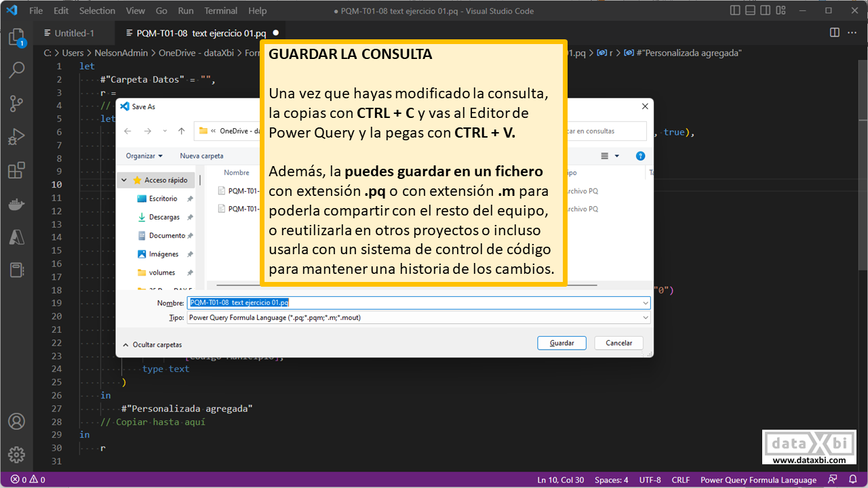Click the Cancelar button

point(618,343)
